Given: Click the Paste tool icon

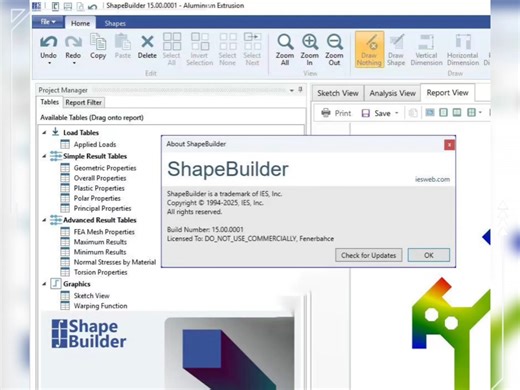Looking at the screenshot, I should click(123, 42).
